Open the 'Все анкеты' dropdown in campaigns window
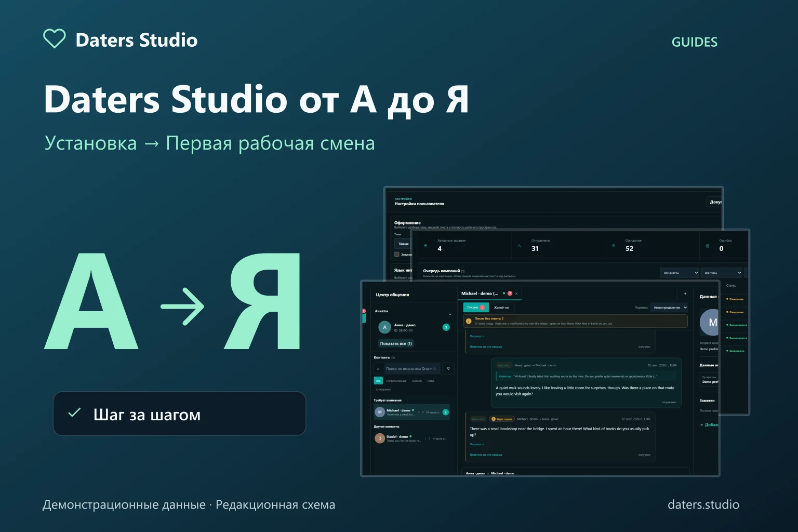 pos(680,273)
